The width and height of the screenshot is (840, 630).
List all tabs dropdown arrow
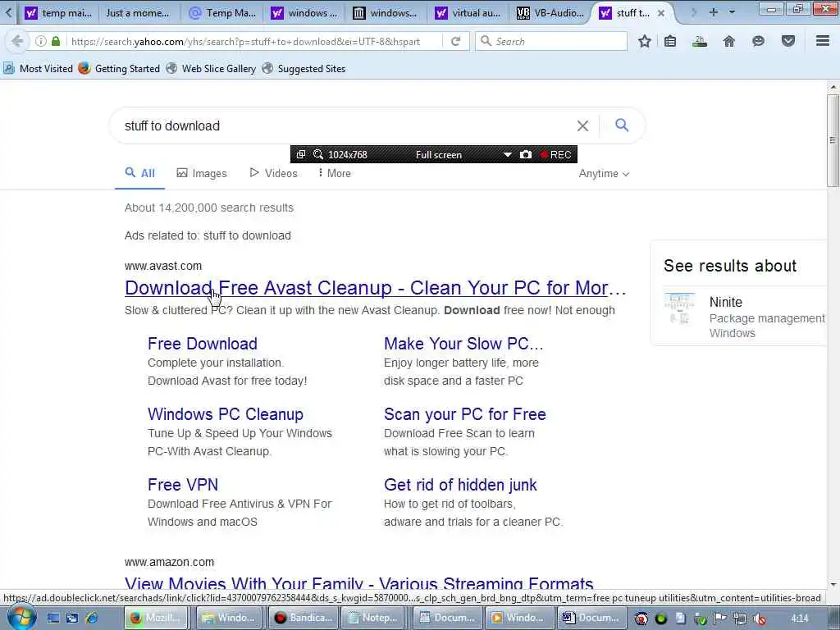[x=732, y=12]
